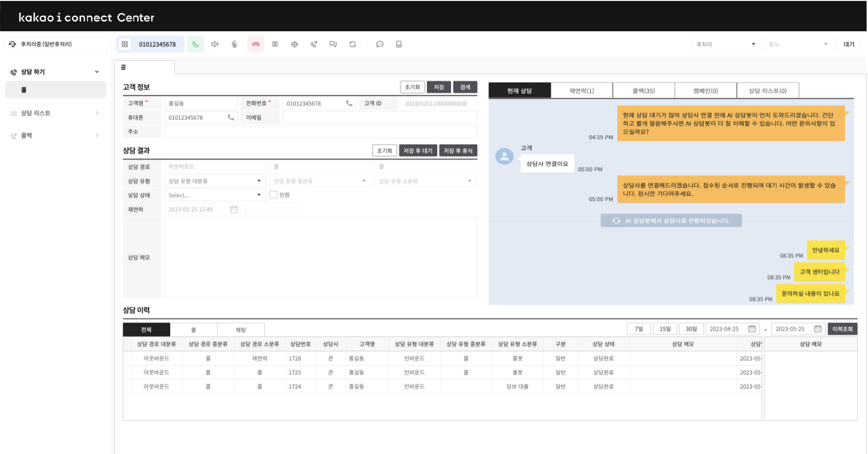Screen dimensions: 868x454
Task: Switch to 콜백(35) tab
Action: (x=644, y=90)
